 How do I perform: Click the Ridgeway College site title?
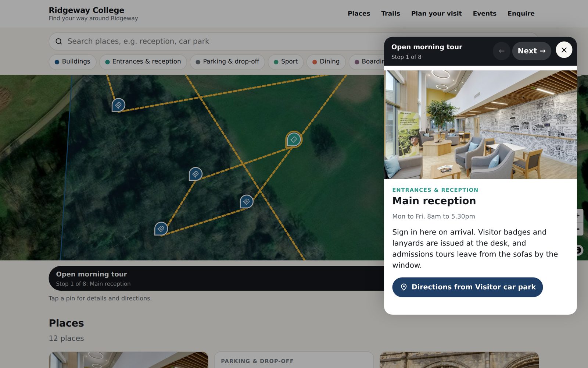86,10
